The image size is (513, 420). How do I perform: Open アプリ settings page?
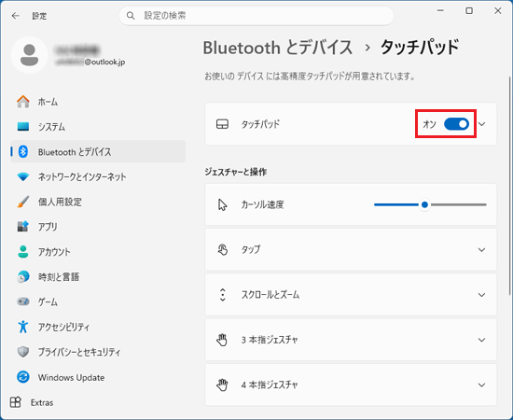(98, 227)
